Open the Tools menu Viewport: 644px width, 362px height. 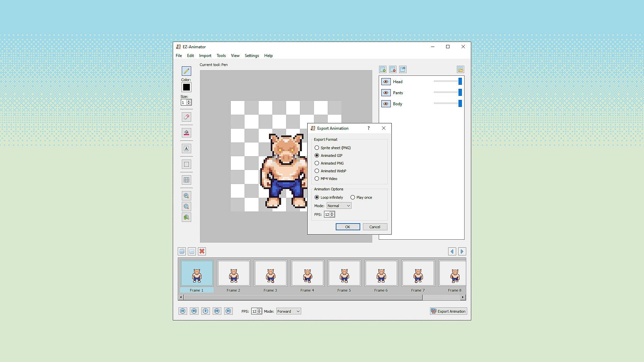click(221, 56)
